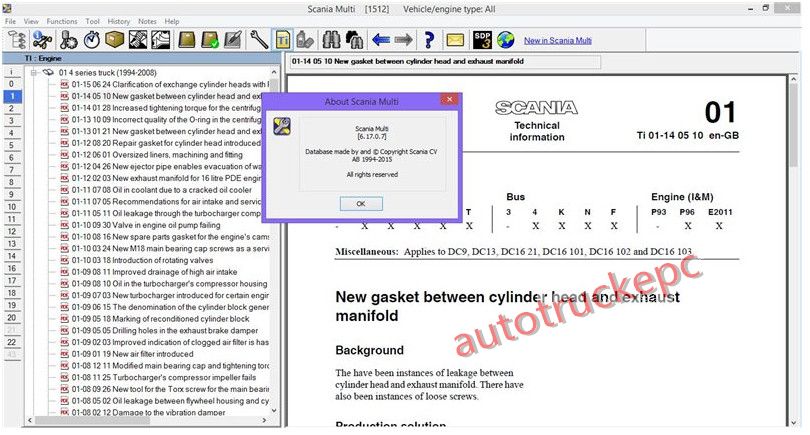Select group tab 'i' in left strip
The width and height of the screenshot is (810, 435).
click(x=11, y=72)
